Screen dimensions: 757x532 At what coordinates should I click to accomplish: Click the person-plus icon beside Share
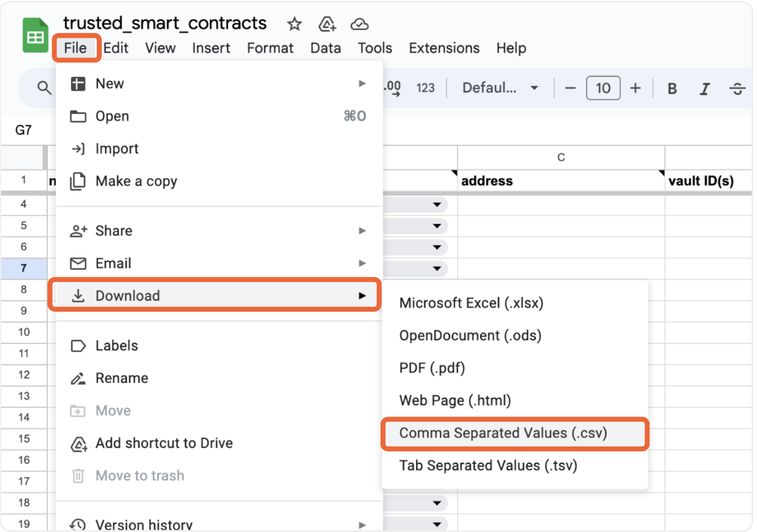78,231
